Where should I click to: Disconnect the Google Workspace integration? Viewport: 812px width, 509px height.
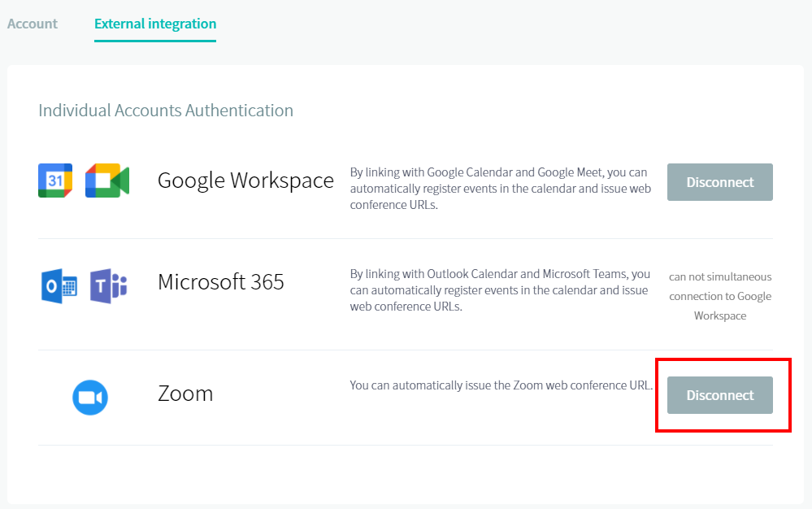pyautogui.click(x=719, y=182)
